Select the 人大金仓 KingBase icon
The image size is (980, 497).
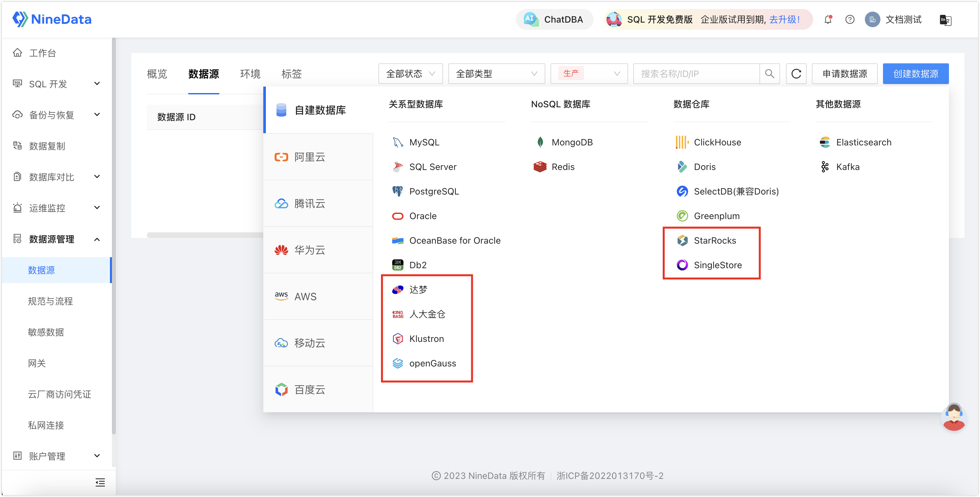(x=397, y=314)
